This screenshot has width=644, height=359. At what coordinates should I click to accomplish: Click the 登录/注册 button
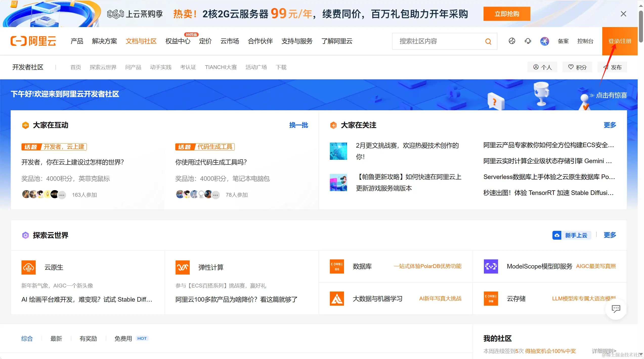click(619, 41)
